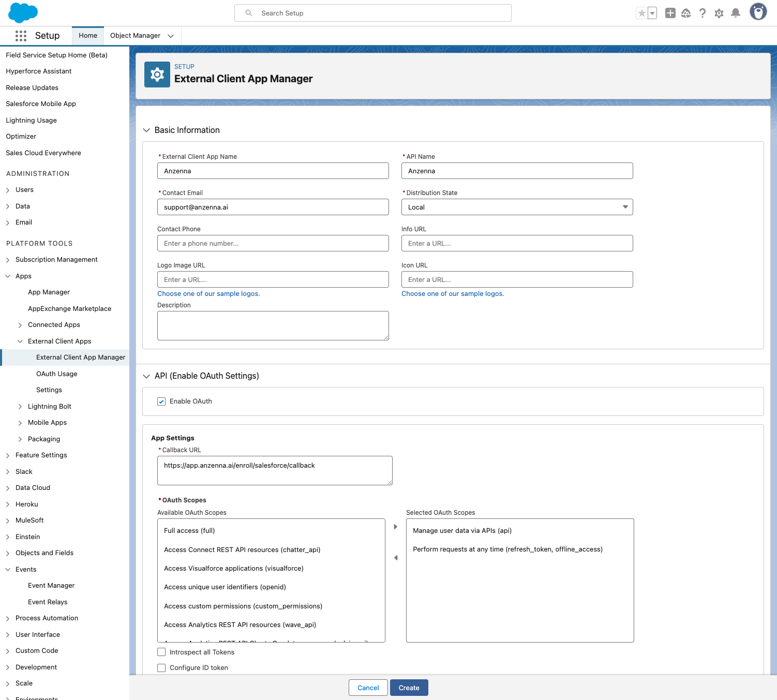Screen dimensions: 777x700
Task: Click sample logos link under Logo Image URL
Action: click(208, 294)
